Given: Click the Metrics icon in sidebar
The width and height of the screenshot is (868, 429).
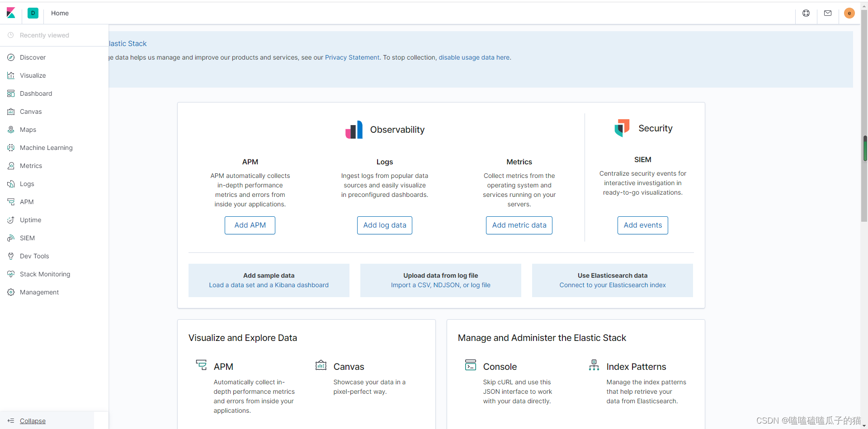Looking at the screenshot, I should [x=11, y=166].
